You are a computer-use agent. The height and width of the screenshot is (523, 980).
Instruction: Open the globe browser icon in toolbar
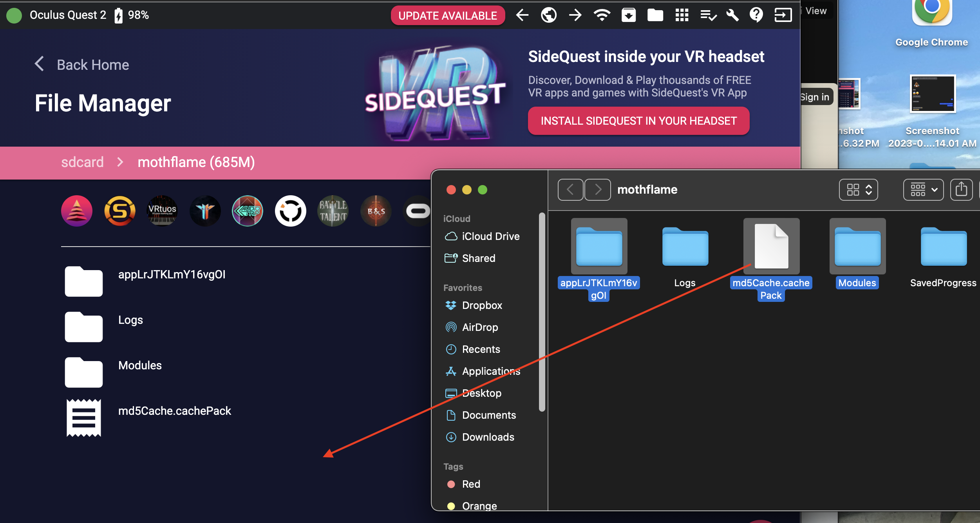(548, 15)
